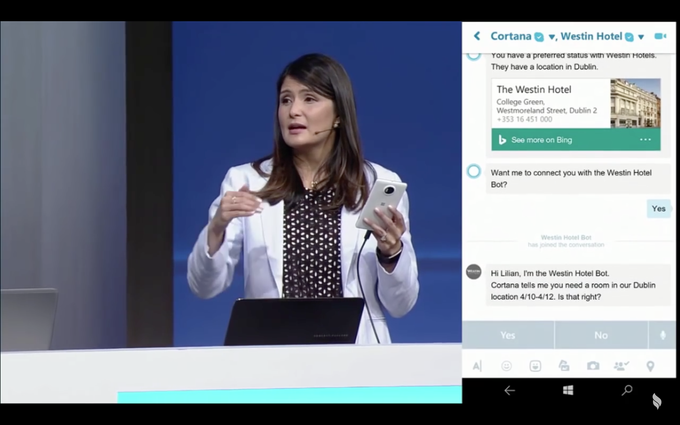Open the sticker Moji picker
The image size is (680, 425).
pyautogui.click(x=535, y=366)
